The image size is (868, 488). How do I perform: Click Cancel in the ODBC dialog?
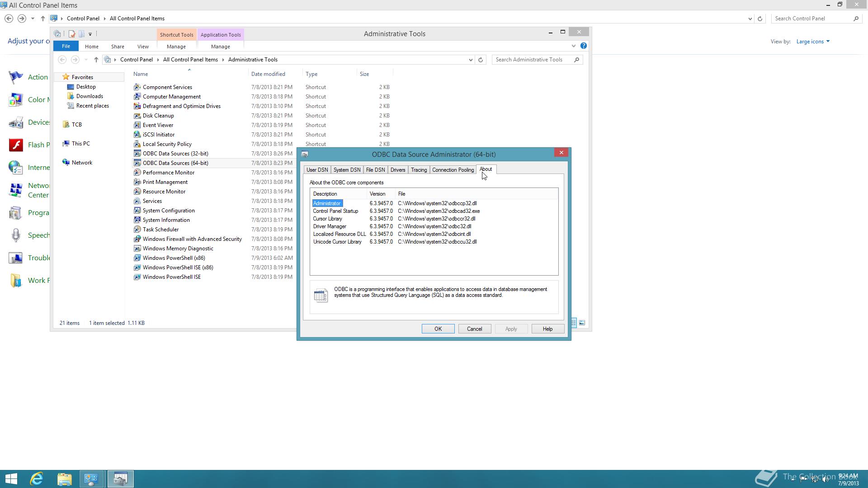(x=475, y=329)
